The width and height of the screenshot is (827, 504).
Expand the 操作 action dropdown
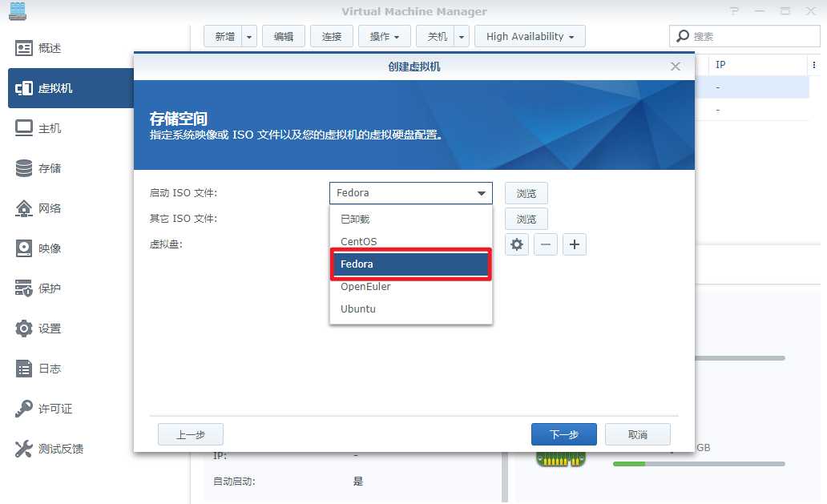385,36
